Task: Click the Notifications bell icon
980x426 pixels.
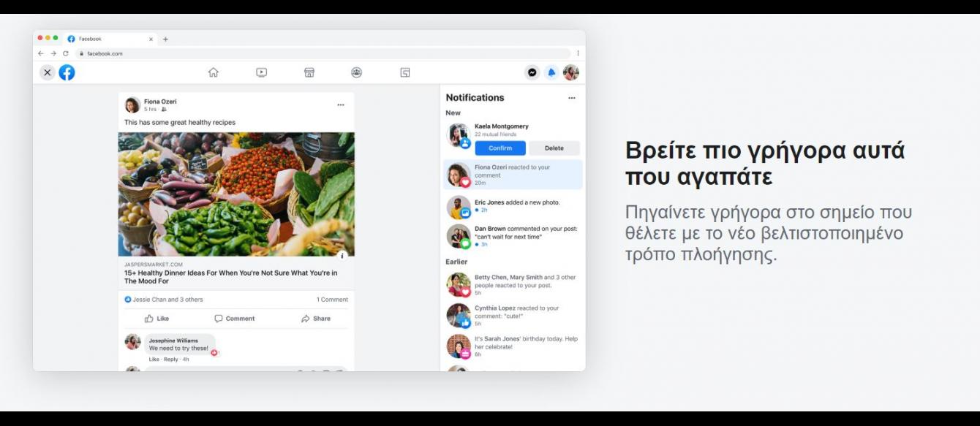Action: 551,72
